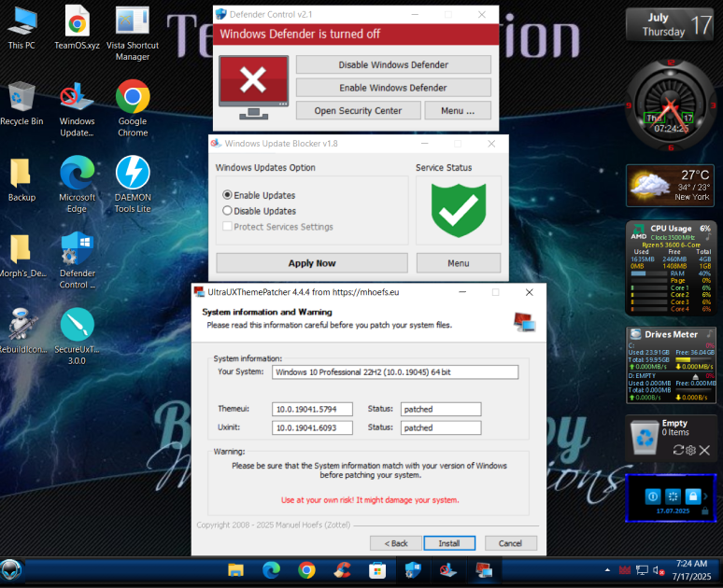Image resolution: width=723 pixels, height=588 pixels.
Task: Open Defender Control desktop shortcut
Action: 77,260
